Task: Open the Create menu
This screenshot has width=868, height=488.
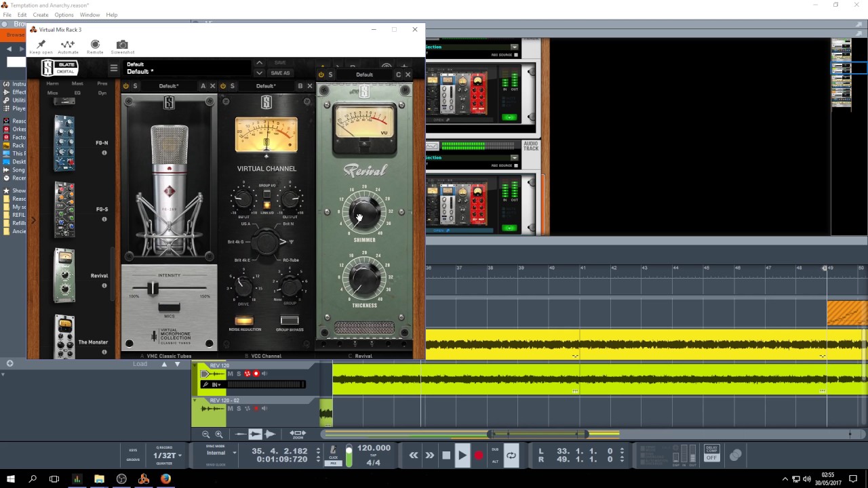Action: click(41, 14)
